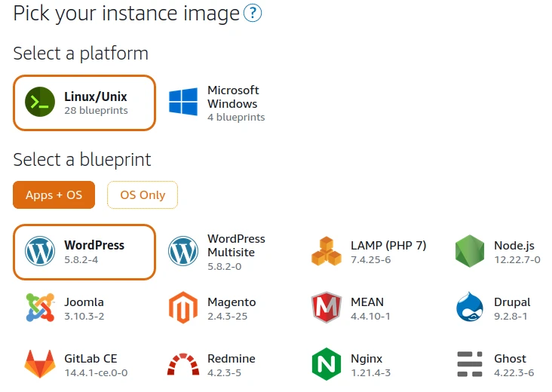Select the Microsoft Windows platform label

[x=233, y=97]
